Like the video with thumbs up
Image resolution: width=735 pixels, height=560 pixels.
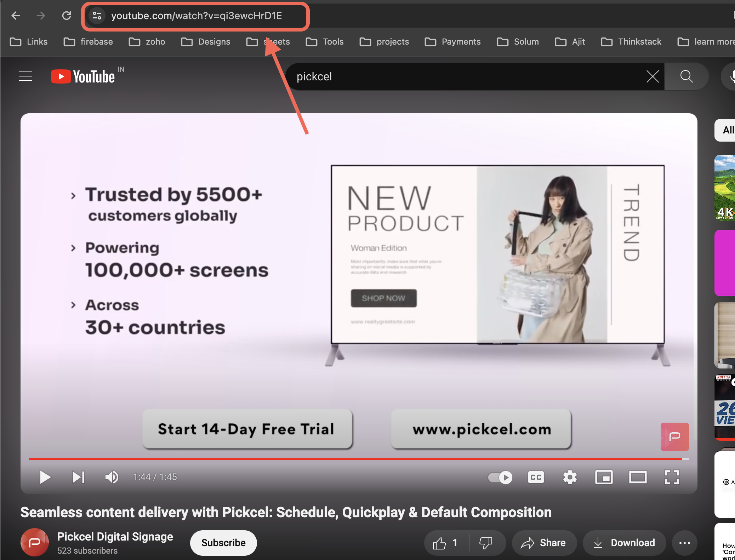coord(440,543)
